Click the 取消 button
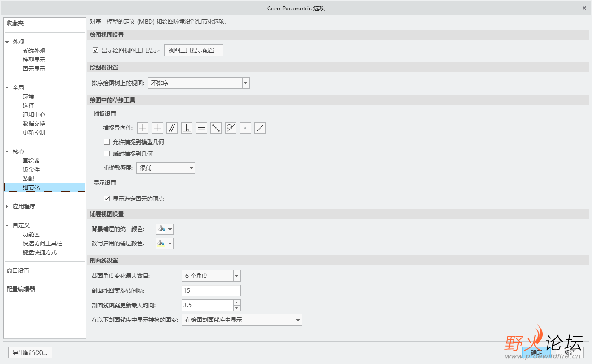Viewport: 592px width, 364px height. tap(570, 353)
